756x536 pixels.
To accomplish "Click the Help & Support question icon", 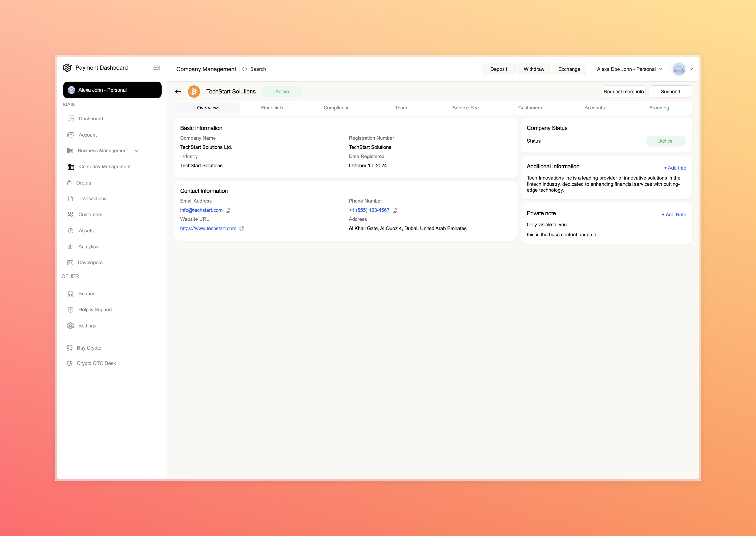I will [70, 310].
